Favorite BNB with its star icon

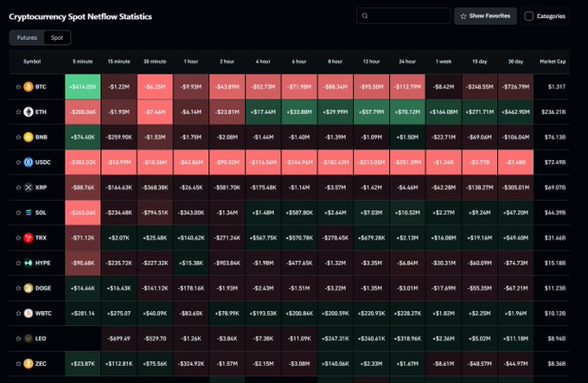18,137
